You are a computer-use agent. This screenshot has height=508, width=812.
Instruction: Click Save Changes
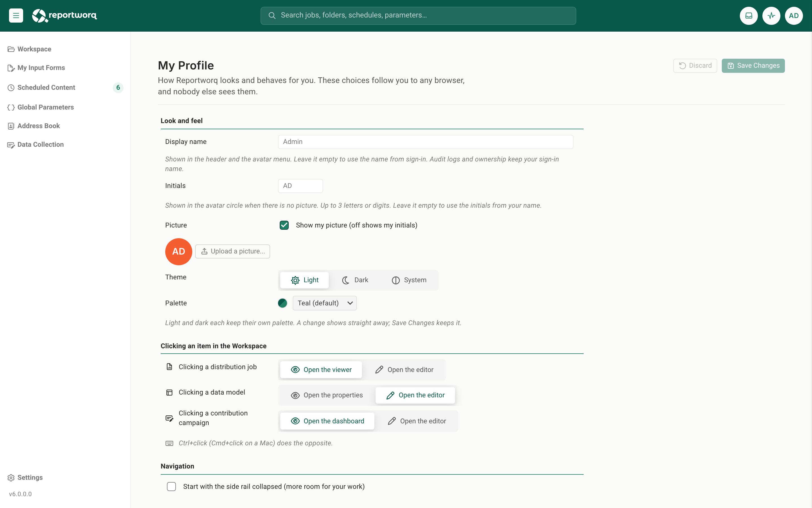(753, 65)
